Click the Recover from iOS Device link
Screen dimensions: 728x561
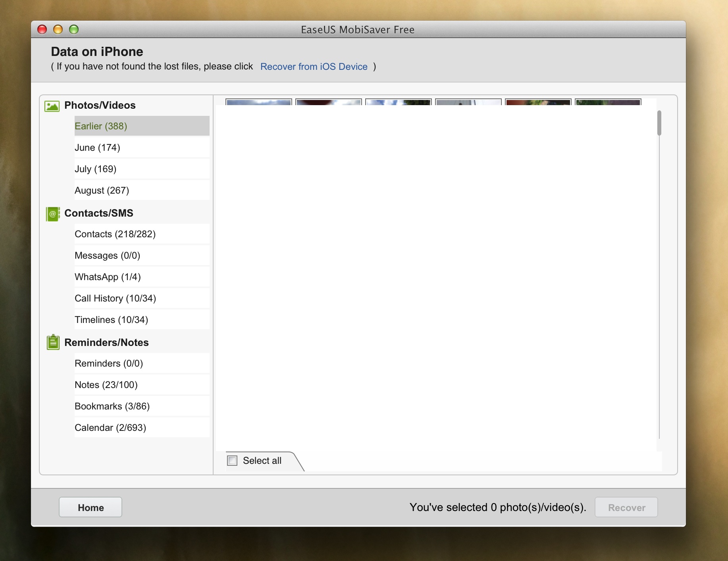pyautogui.click(x=314, y=67)
